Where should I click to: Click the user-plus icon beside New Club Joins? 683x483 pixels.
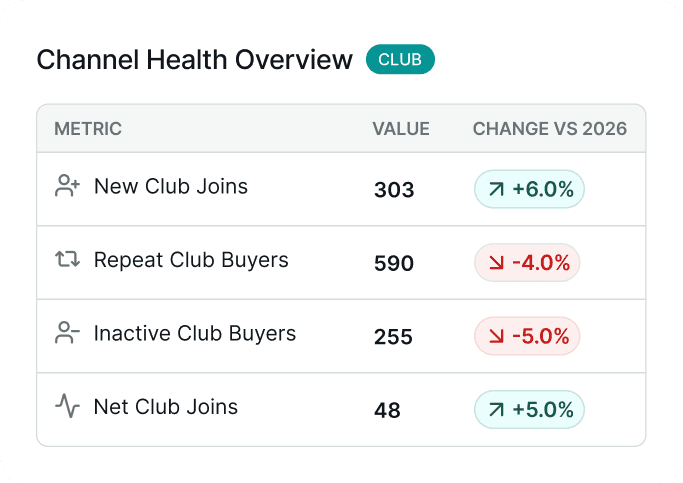(68, 186)
